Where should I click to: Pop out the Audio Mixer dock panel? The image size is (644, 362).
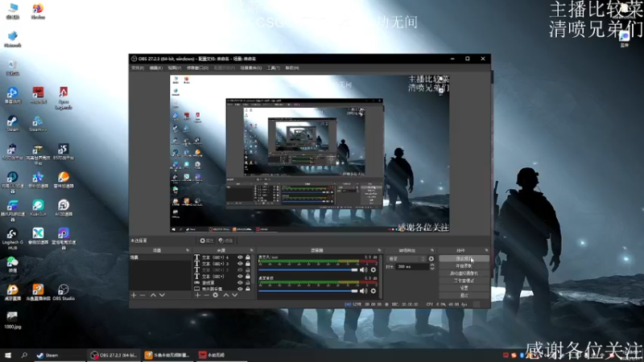coord(379,250)
